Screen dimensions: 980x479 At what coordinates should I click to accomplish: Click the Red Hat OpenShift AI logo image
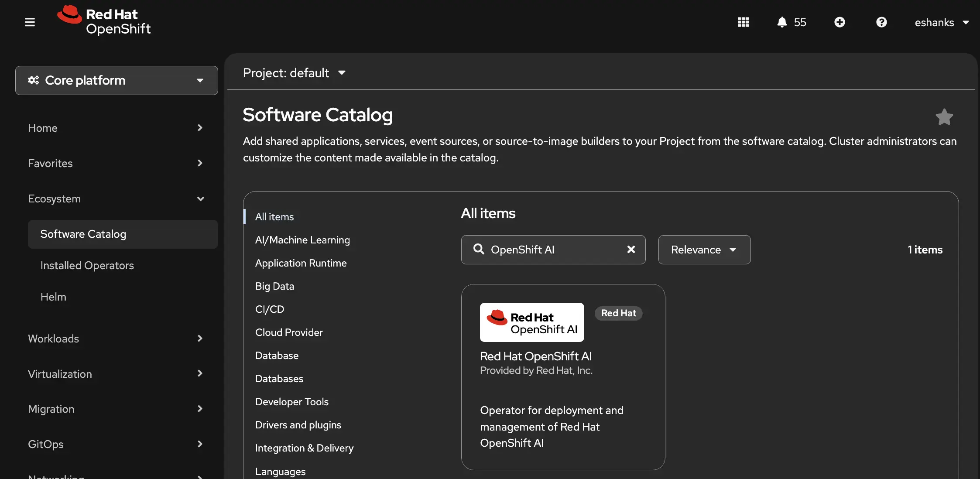pyautogui.click(x=532, y=322)
